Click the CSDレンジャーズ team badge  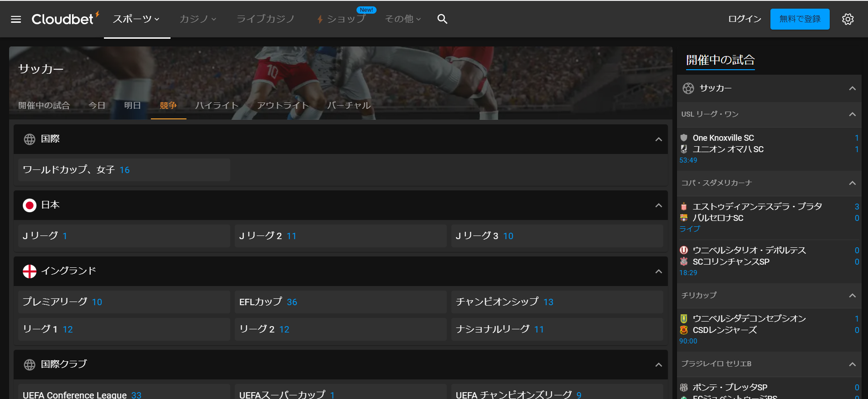[684, 330]
